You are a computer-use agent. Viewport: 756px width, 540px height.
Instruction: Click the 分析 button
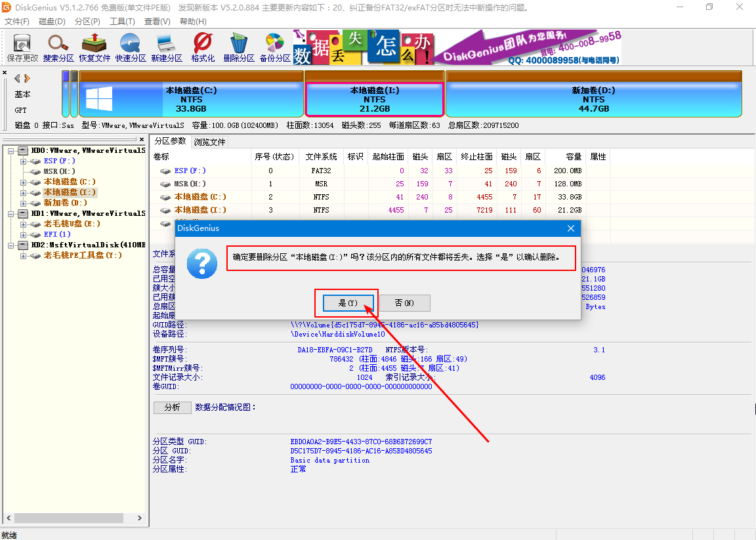(172, 407)
